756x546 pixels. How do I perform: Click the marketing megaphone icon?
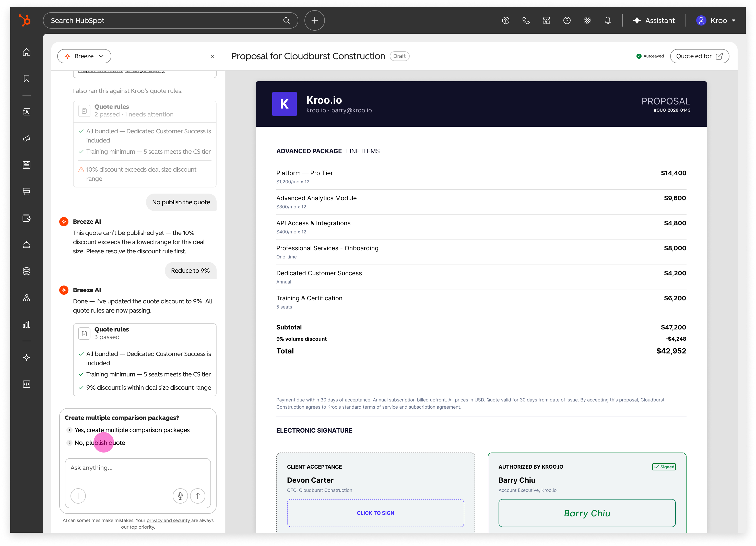(x=27, y=138)
